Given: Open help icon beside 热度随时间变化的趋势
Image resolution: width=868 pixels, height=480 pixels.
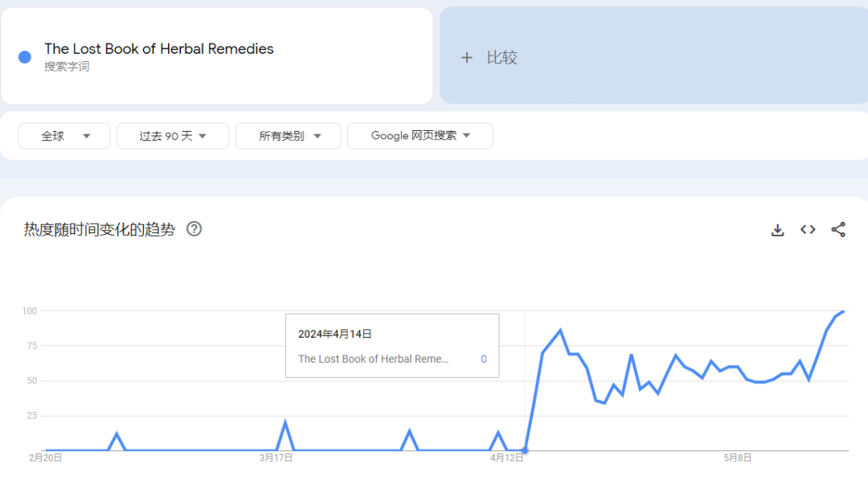Looking at the screenshot, I should click(x=194, y=228).
